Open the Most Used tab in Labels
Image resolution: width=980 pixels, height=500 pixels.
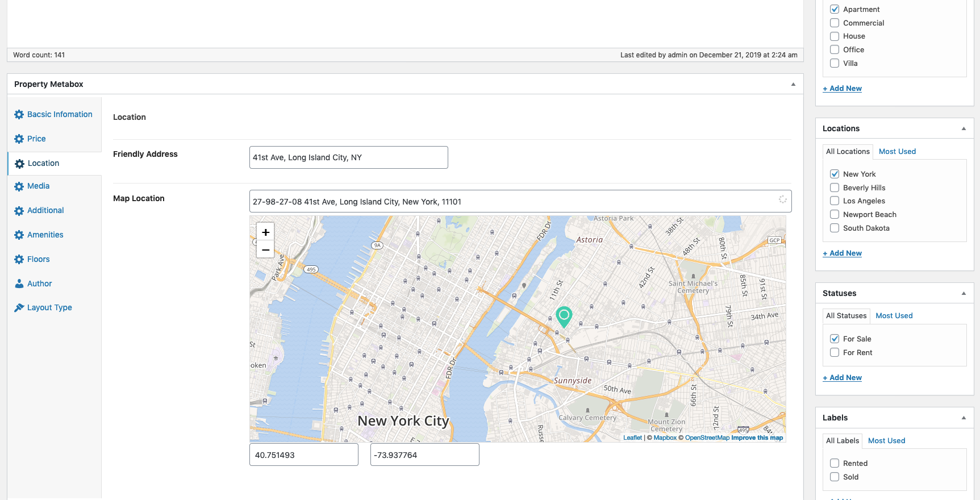(x=886, y=440)
